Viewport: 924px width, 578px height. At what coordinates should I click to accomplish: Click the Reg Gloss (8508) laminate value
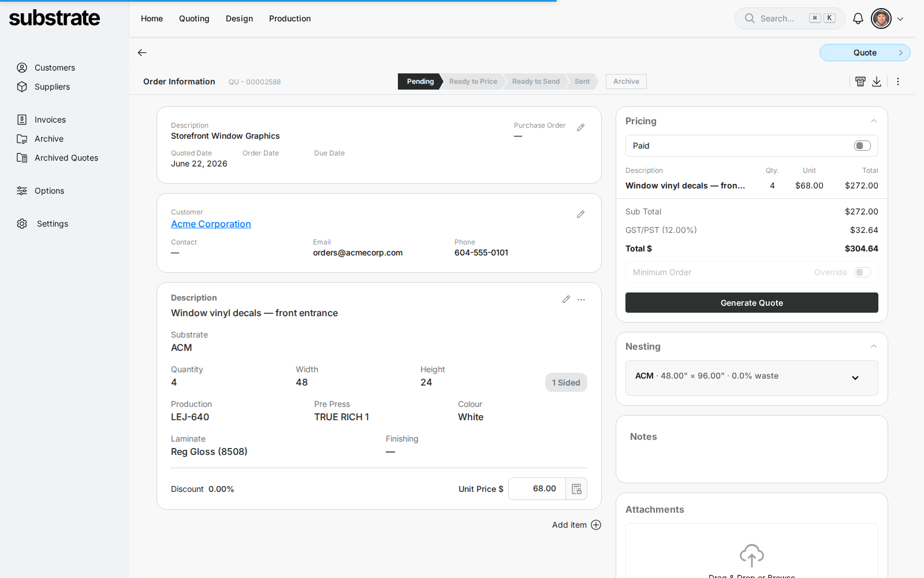pyautogui.click(x=209, y=451)
